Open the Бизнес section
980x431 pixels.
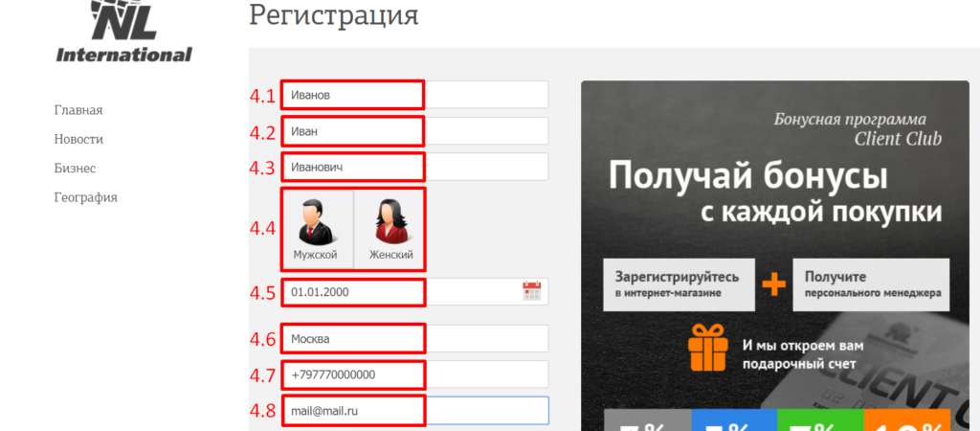tap(75, 169)
